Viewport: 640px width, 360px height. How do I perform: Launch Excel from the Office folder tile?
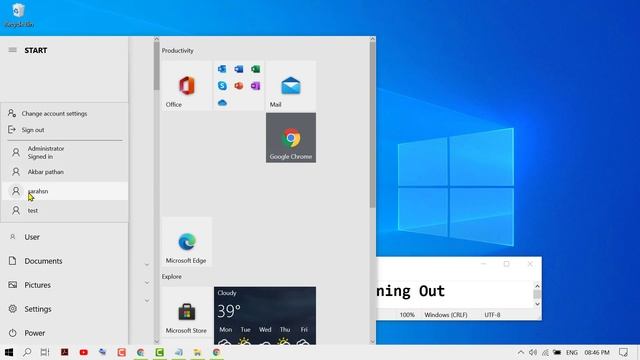(256, 69)
